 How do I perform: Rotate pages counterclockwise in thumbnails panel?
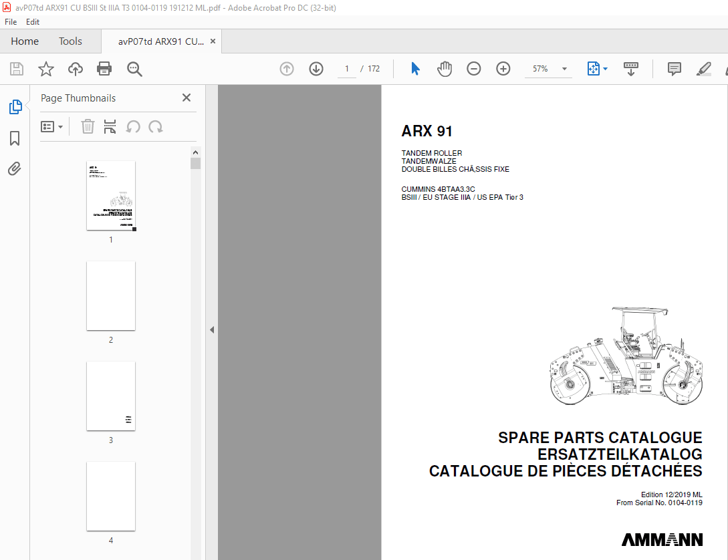click(133, 126)
